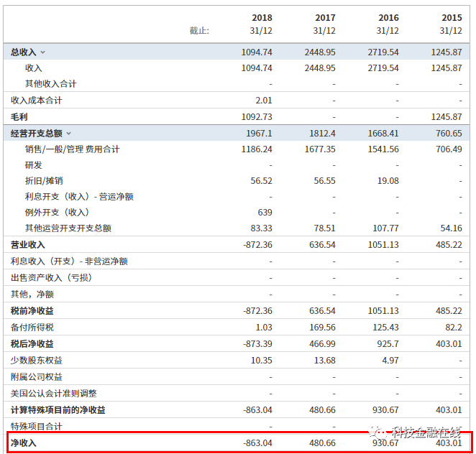Click the 少数股东权益 row label
Viewport: 476px width, 454px height.
click(x=37, y=361)
